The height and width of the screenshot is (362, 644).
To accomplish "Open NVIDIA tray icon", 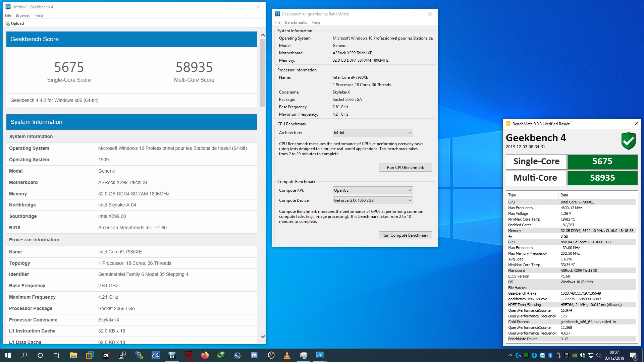I will 575,355.
